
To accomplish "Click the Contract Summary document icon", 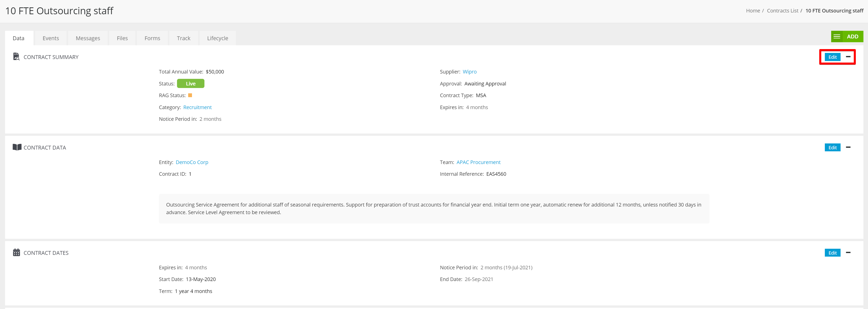I will point(16,57).
